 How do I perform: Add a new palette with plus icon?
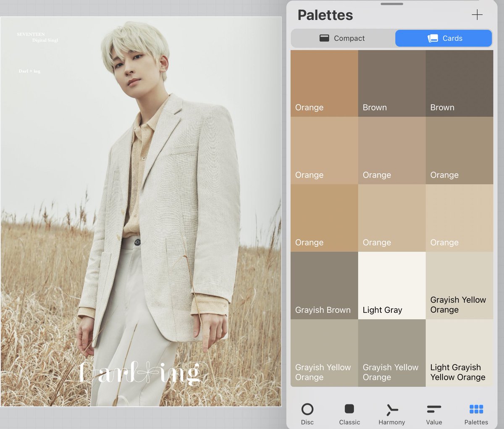pyautogui.click(x=477, y=15)
